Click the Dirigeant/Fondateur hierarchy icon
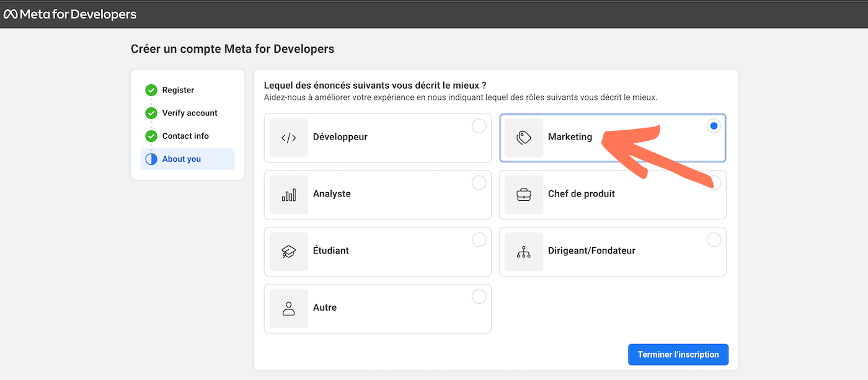The image size is (868, 380). point(524,252)
